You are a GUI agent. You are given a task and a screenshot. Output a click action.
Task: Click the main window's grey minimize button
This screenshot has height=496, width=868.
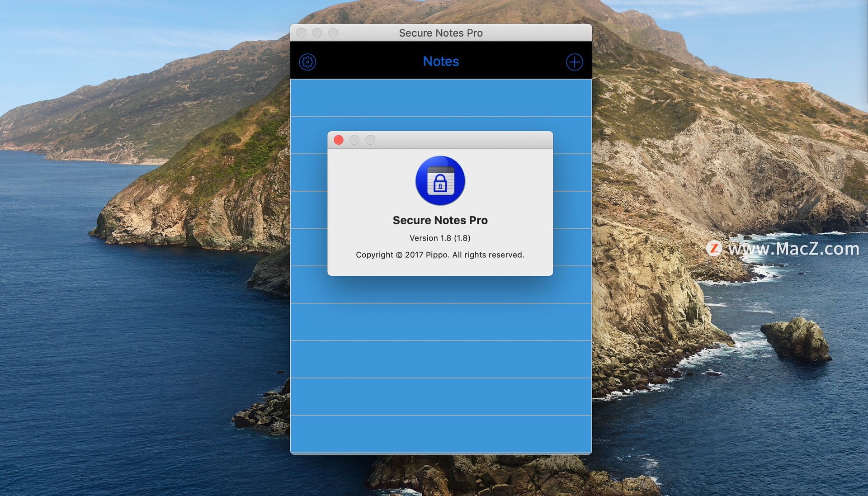[x=317, y=33]
